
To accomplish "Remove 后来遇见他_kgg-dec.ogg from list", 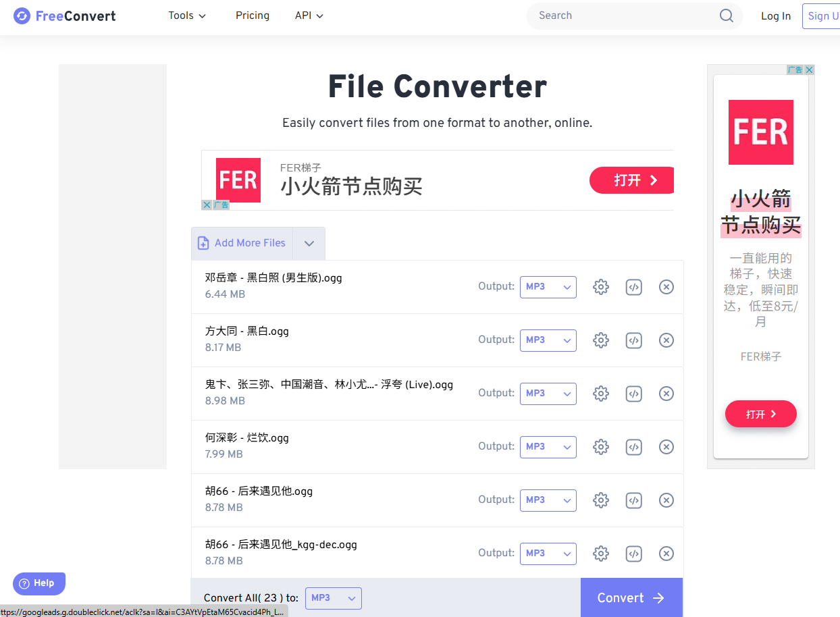I will (666, 554).
